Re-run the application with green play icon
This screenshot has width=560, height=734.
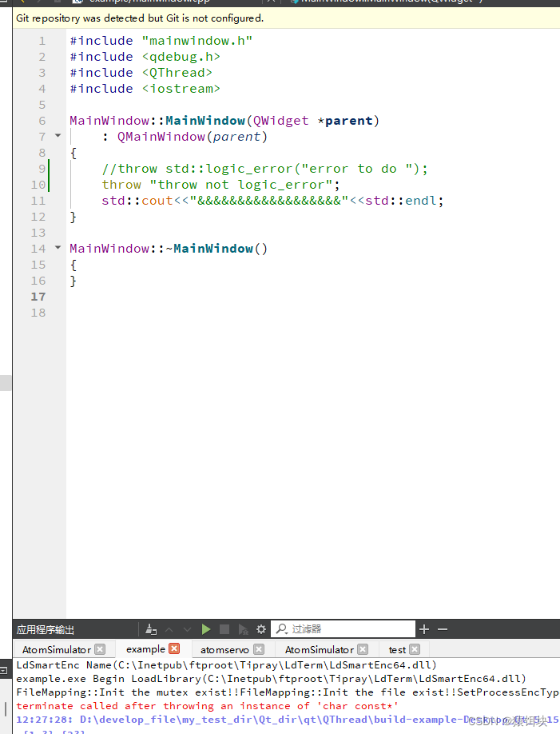point(206,629)
